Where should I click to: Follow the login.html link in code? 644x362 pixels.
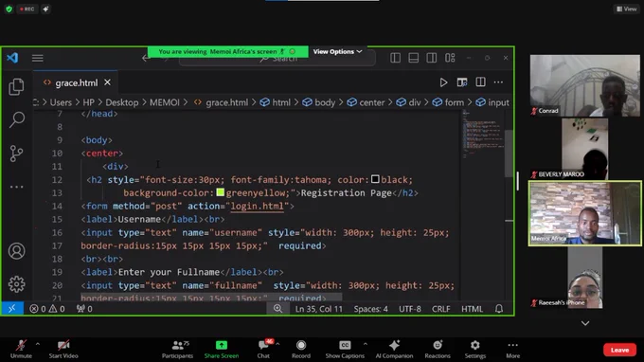tap(257, 206)
